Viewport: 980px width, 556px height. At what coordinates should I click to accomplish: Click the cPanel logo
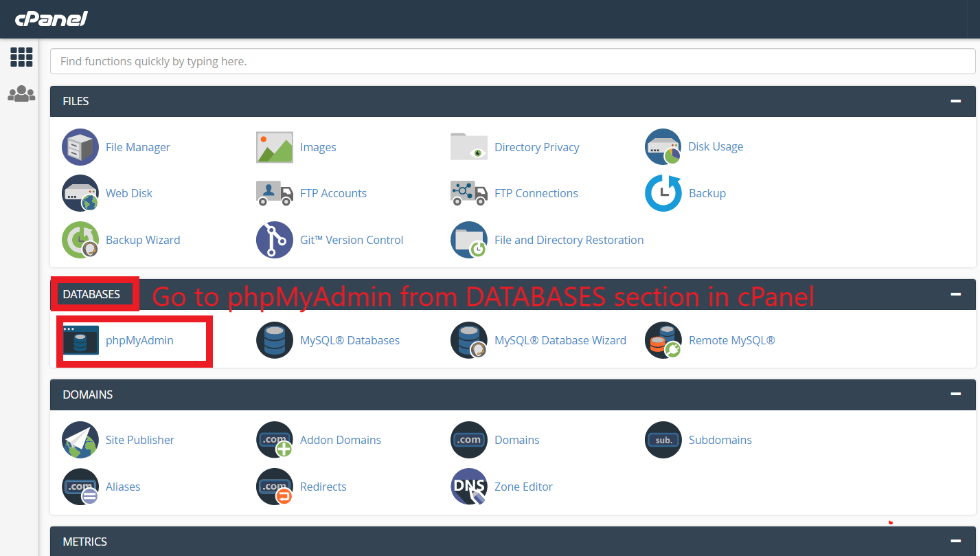click(x=52, y=19)
